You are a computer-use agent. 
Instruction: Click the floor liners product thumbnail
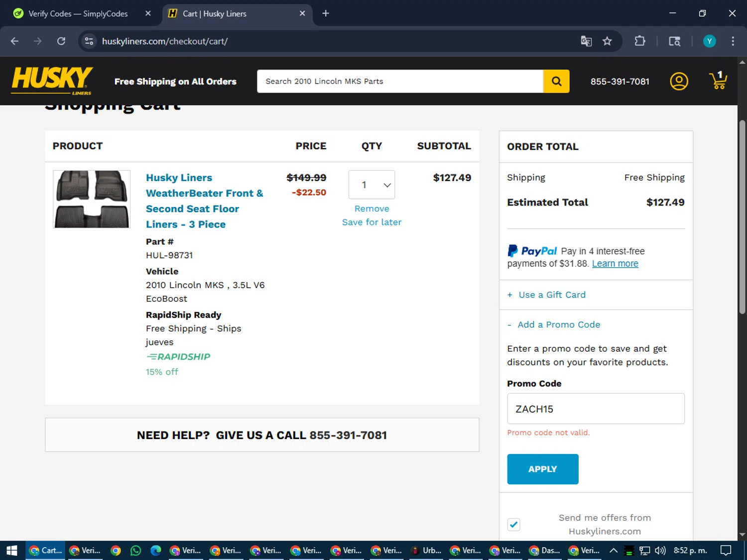tap(92, 199)
